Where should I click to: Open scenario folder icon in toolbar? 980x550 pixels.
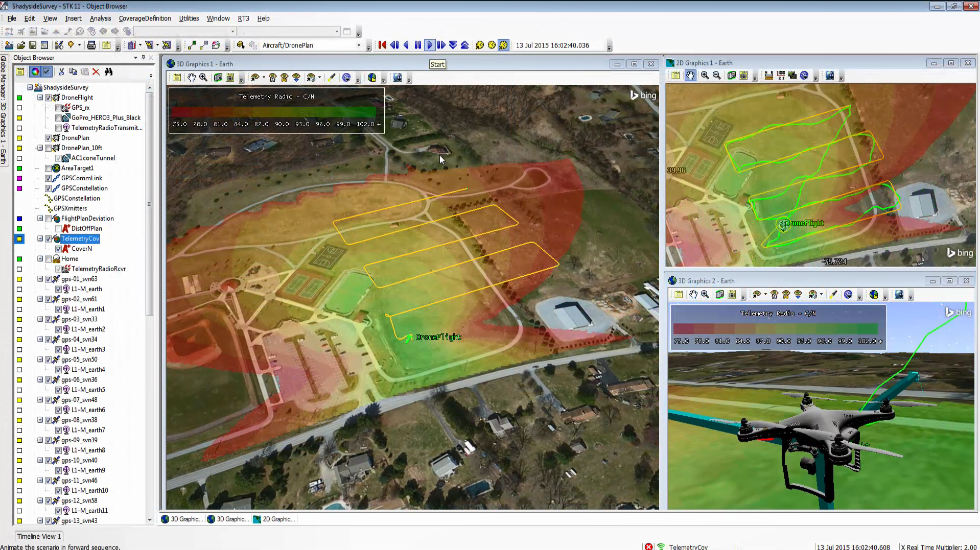point(21,45)
